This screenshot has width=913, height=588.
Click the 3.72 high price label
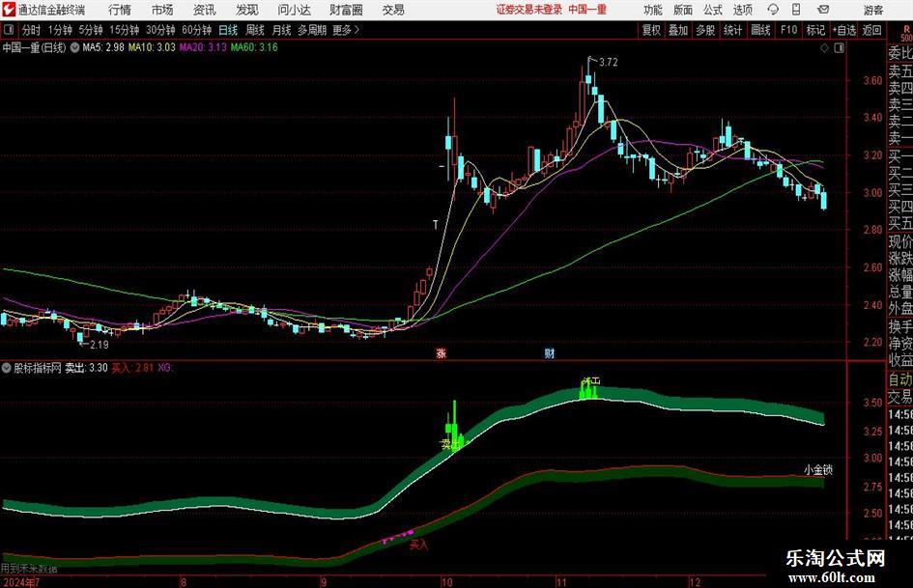pyautogui.click(x=608, y=63)
